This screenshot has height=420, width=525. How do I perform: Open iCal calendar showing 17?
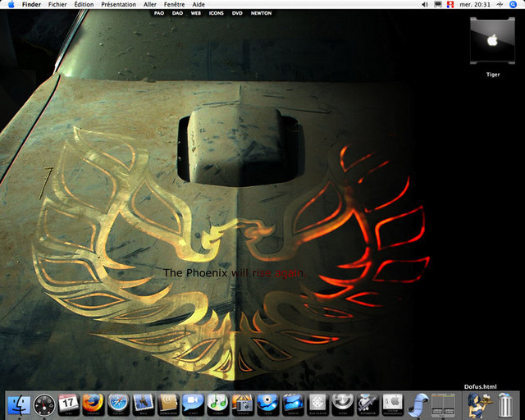tap(69, 404)
